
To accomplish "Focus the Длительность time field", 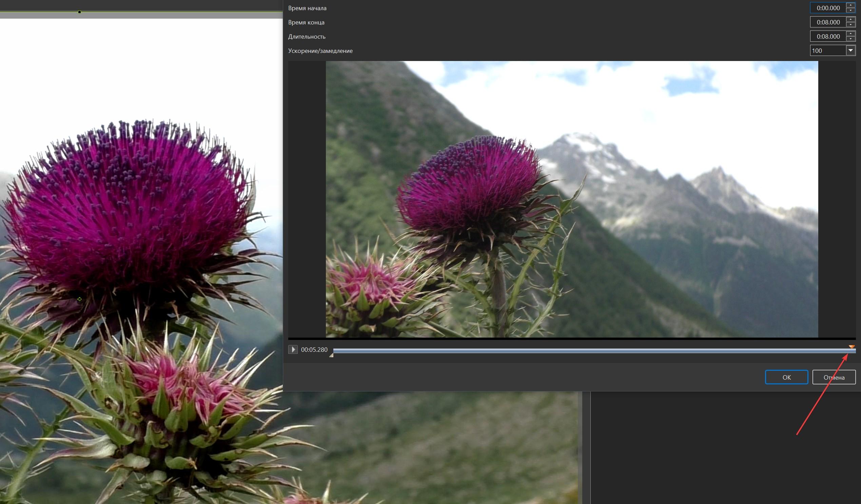I will (828, 37).
